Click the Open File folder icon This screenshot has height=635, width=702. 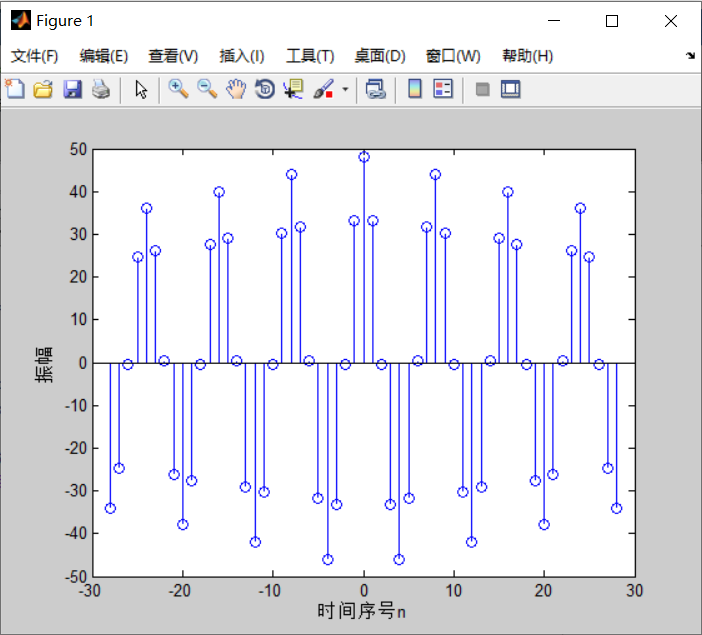click(43, 89)
